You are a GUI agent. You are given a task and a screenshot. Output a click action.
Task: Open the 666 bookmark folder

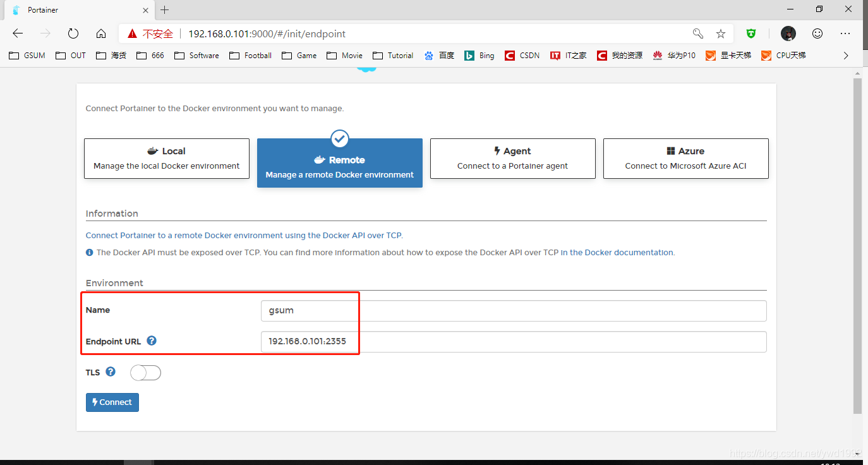[x=150, y=55]
